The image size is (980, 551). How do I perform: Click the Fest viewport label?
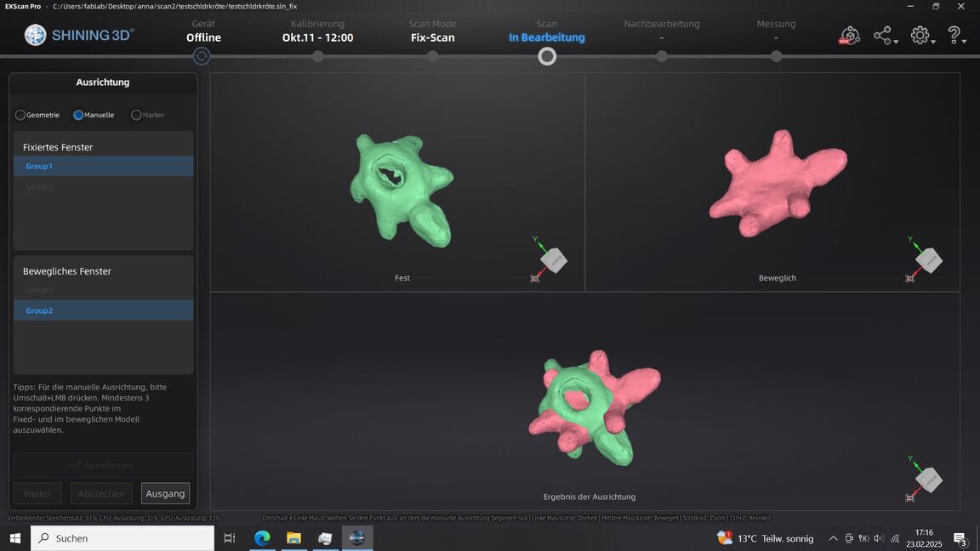point(402,278)
